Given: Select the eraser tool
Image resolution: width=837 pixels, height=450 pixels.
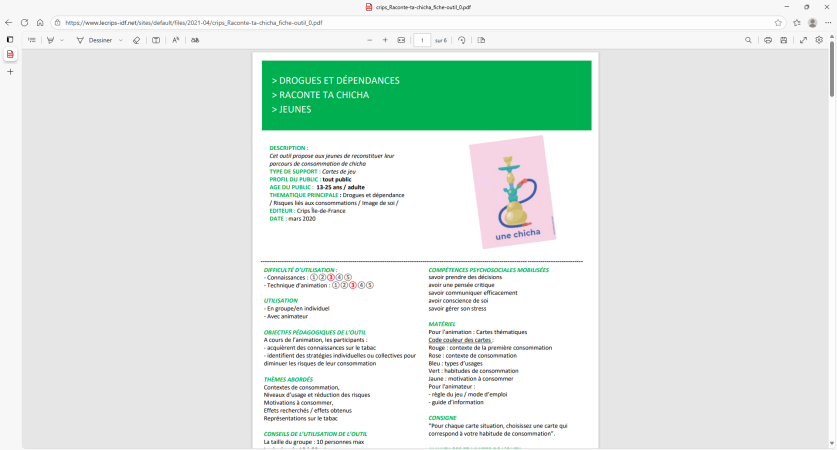Looking at the screenshot, I should click(136, 40).
